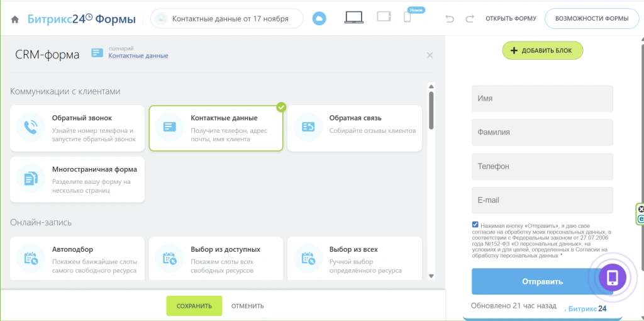Screen dimensions: 644x321
Task: Click the blue cloud publish icon
Action: pyautogui.click(x=319, y=18)
